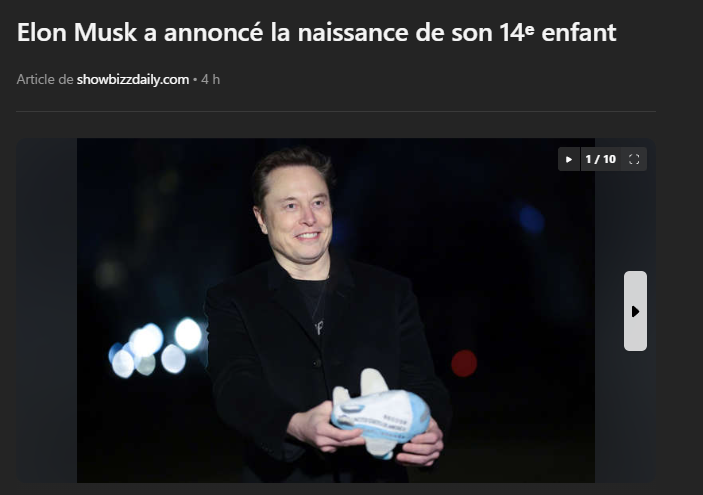The height and width of the screenshot is (495, 703).
Task: Click the '4 h' publication timestamp
Action: (x=210, y=79)
